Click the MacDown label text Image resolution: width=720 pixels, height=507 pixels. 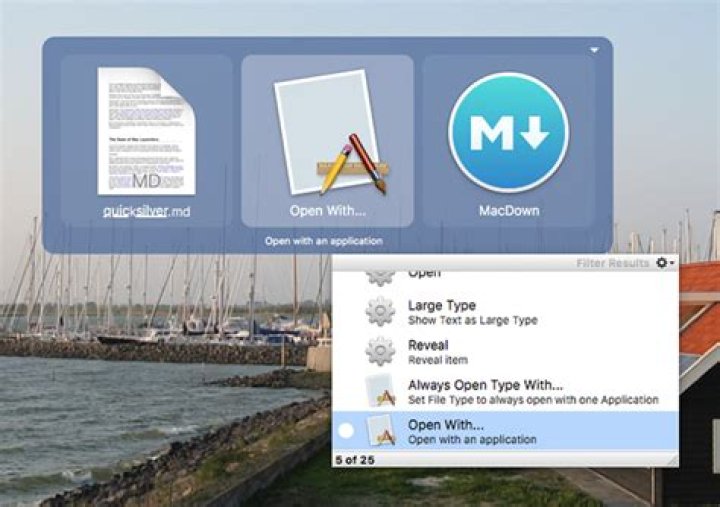point(509,211)
